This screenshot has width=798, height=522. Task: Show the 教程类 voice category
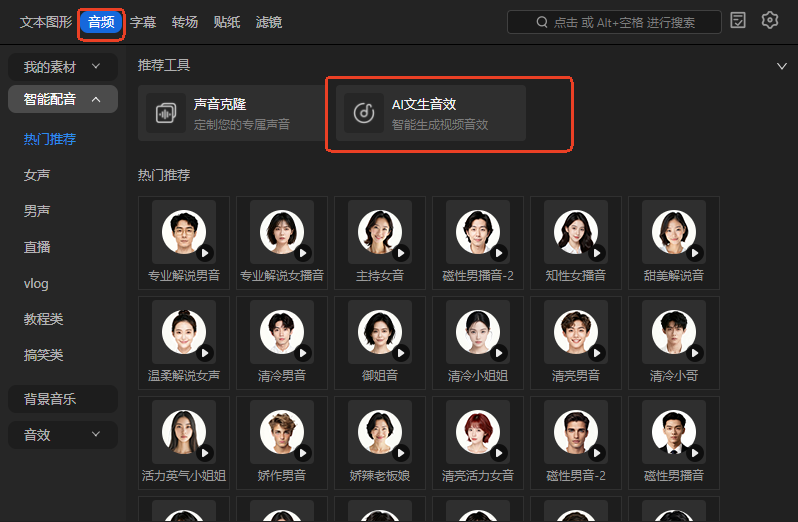(43, 319)
